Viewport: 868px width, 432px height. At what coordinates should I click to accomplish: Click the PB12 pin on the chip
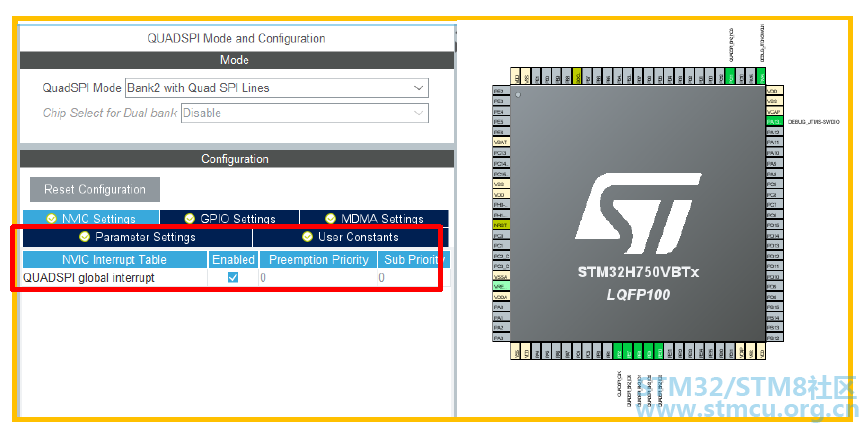[x=774, y=337]
